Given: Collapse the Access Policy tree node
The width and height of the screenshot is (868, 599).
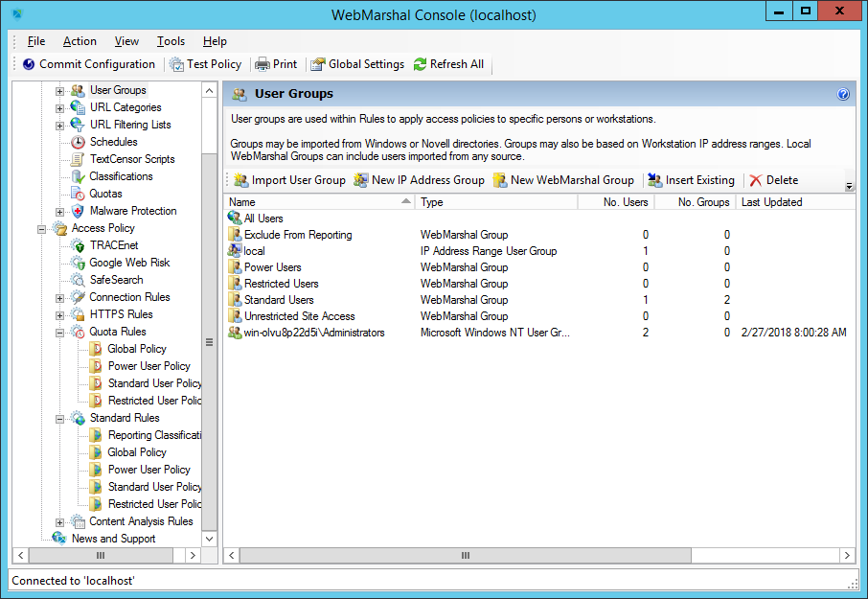Looking at the screenshot, I should point(41,229).
